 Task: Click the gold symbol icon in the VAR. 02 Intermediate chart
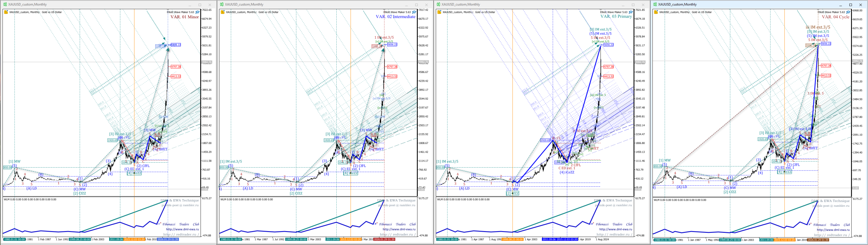pos(222,12)
